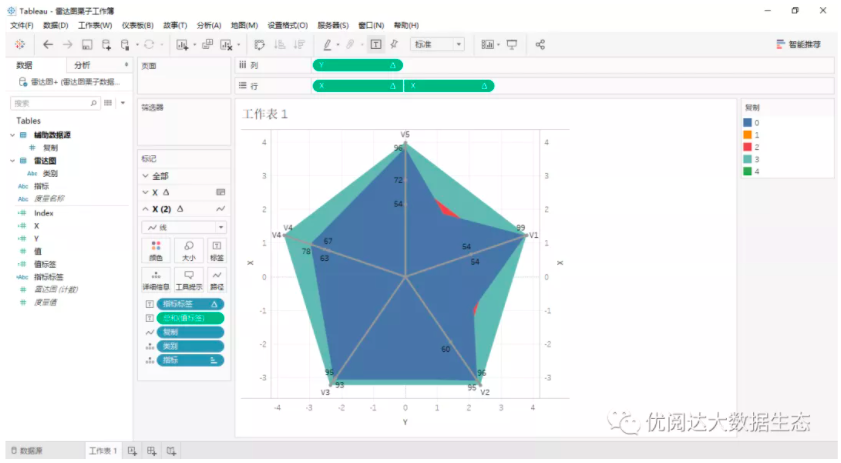Open the 设置格式(O) menu
The height and width of the screenshot is (463, 841).
tap(287, 25)
